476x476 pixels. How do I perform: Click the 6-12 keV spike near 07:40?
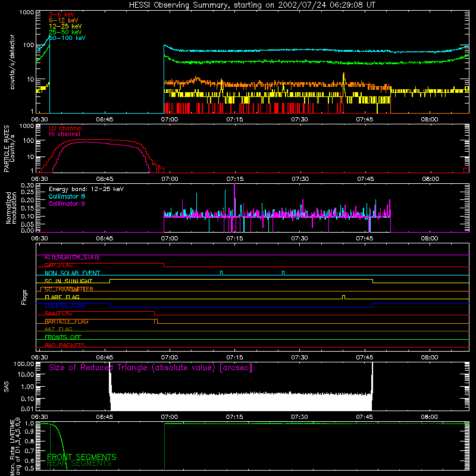pyautogui.click(x=344, y=77)
